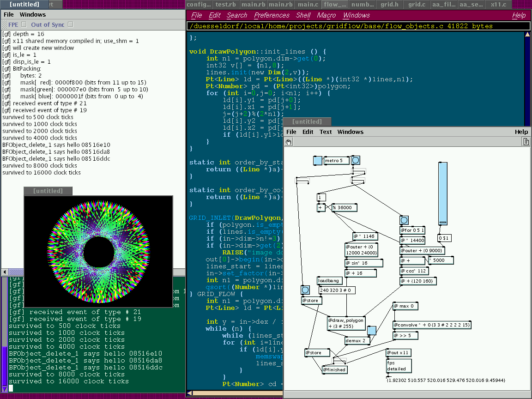Click the flow_objects.c file path bar

pos(358,26)
